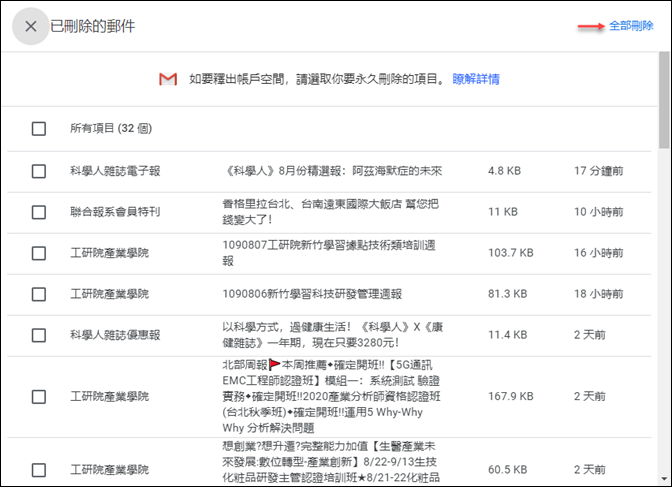The width and height of the screenshot is (672, 487).
Task: Click the 167.9 KB size value
Action: [x=510, y=397]
